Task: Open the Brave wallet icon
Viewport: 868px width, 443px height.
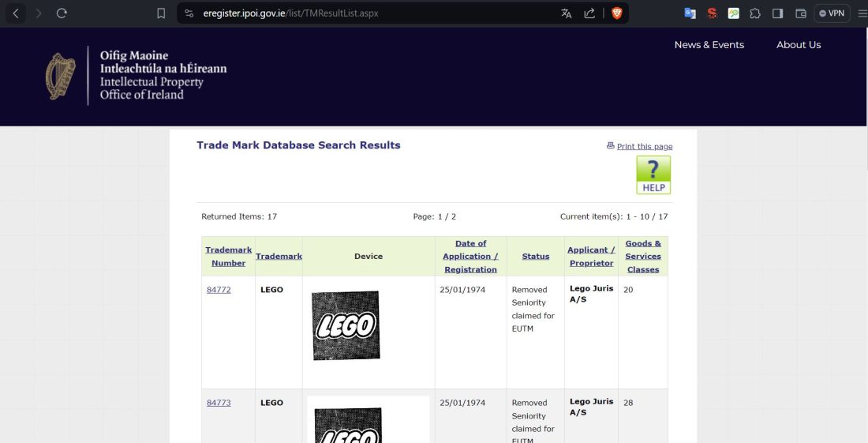Action: [x=800, y=13]
